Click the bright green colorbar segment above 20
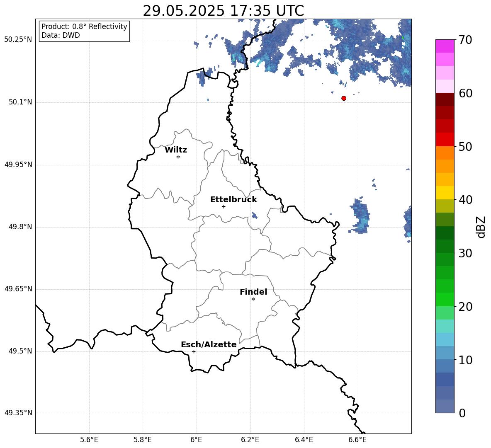Image resolution: width=491 pixels, height=448 pixels. click(445, 299)
